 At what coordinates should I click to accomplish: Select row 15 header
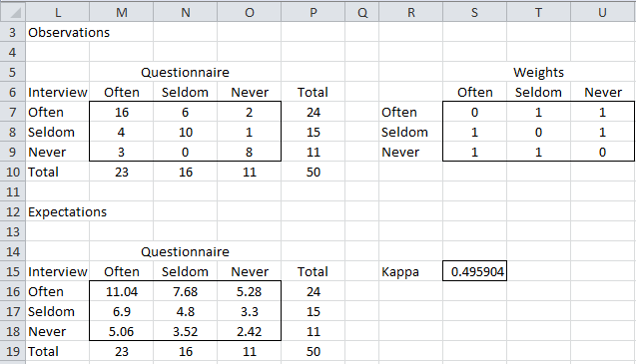click(x=13, y=271)
